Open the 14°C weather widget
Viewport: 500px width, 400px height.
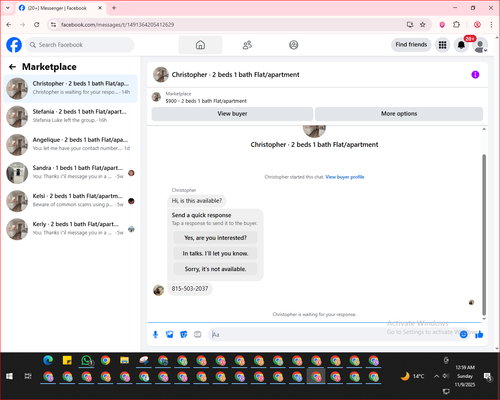point(413,376)
